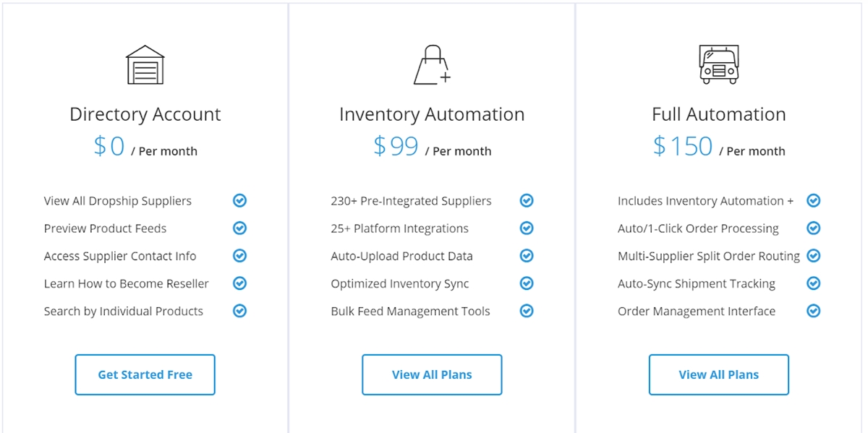Click the checkmark next to Order Management Interface
This screenshot has height=433, width=868.
[814, 311]
